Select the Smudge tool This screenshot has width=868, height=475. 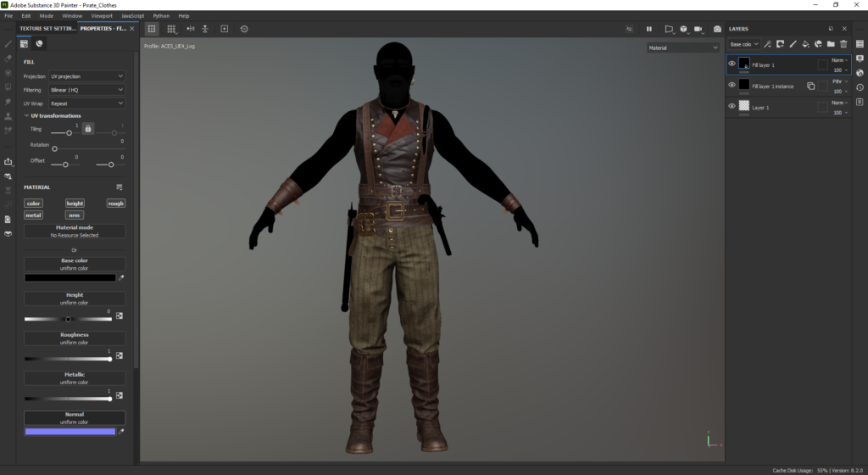(x=8, y=101)
